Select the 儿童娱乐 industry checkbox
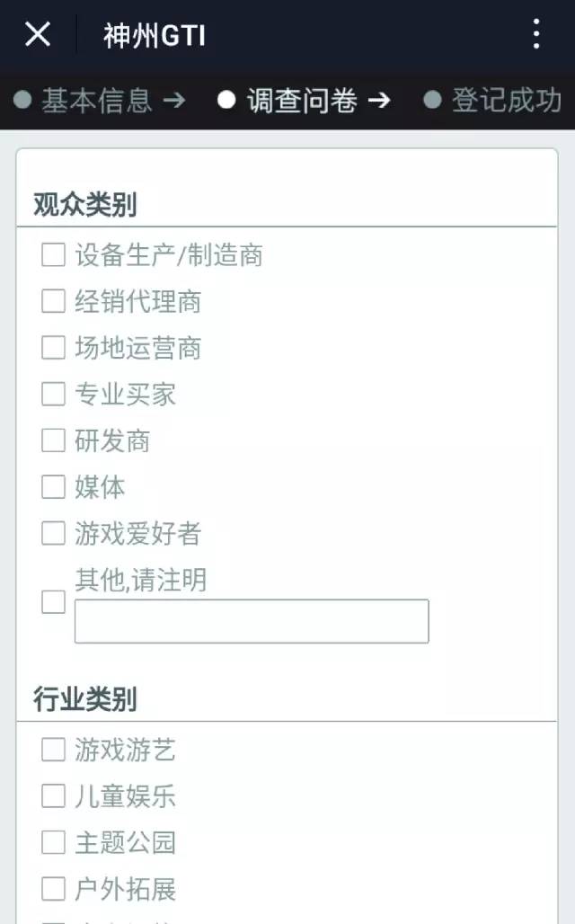This screenshot has width=575, height=924. tap(53, 796)
